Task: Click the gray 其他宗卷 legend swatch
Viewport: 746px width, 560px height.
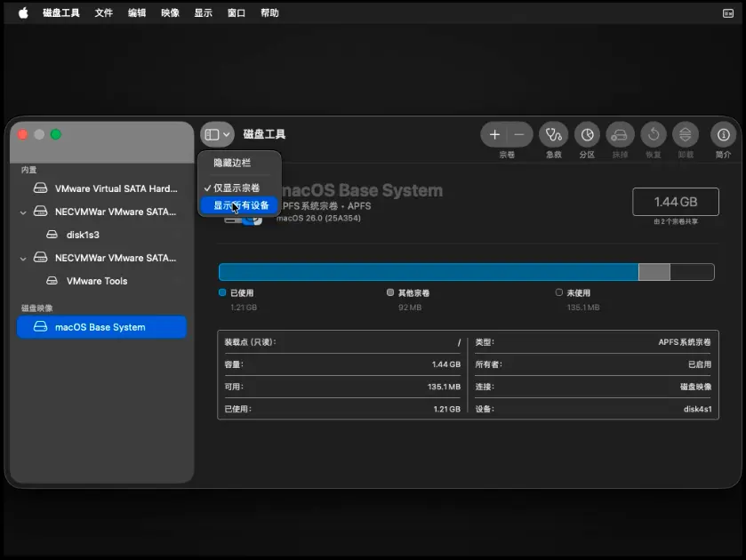Action: (390, 292)
